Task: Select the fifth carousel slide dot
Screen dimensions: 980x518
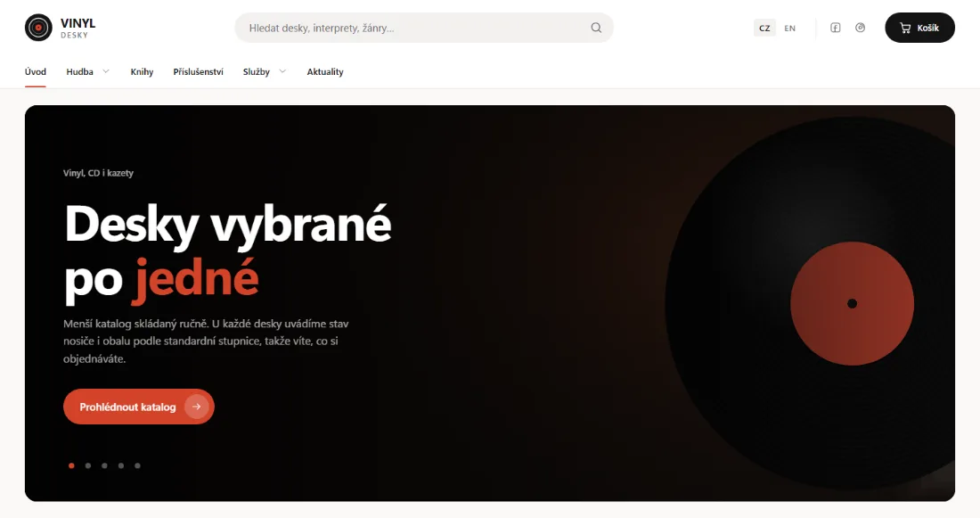Action: point(137,465)
